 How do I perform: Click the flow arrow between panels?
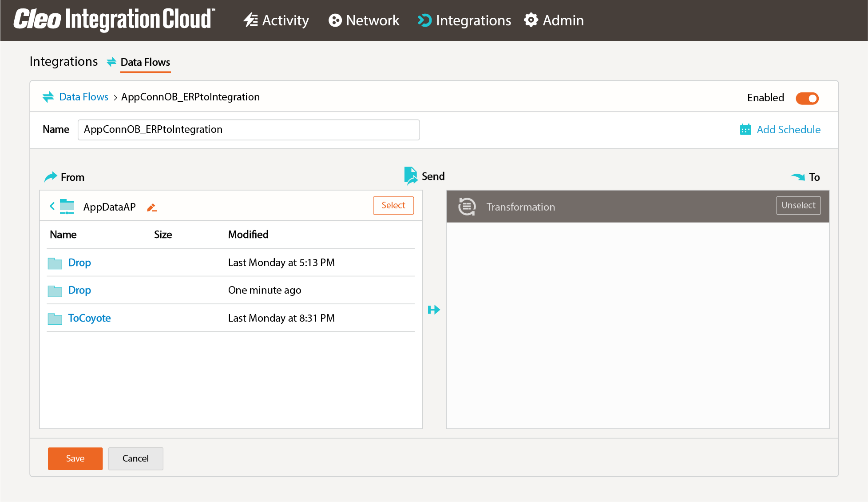[434, 310]
